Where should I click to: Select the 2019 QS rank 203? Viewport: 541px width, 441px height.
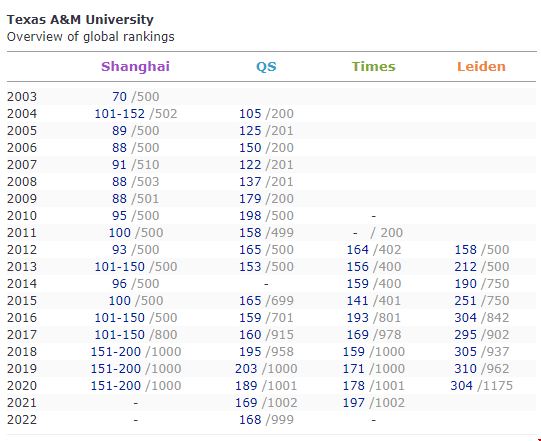246,369
